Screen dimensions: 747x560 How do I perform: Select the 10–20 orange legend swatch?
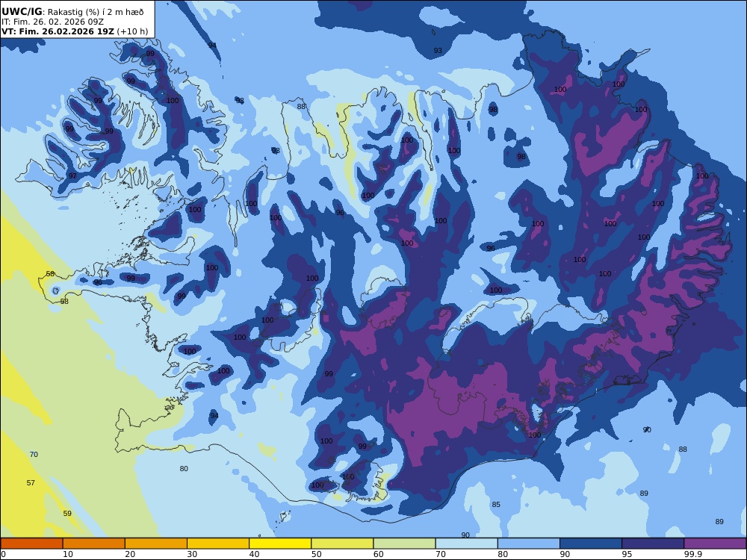(x=94, y=544)
